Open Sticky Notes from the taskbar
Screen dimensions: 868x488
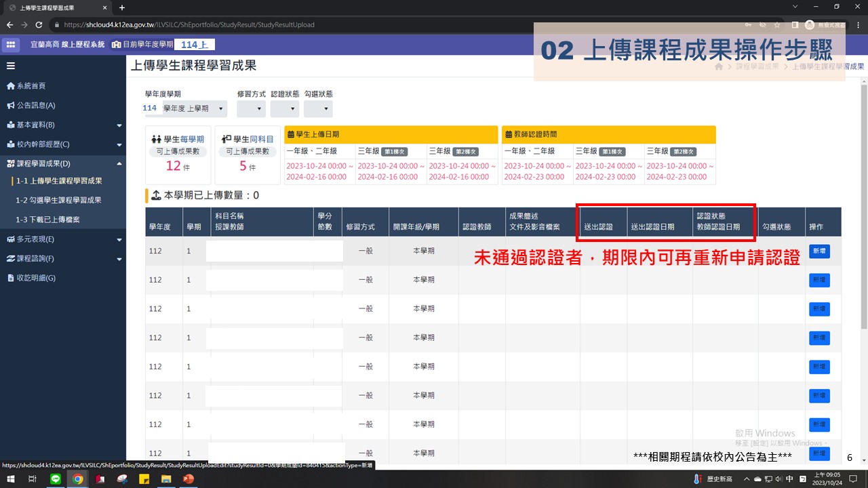144,479
